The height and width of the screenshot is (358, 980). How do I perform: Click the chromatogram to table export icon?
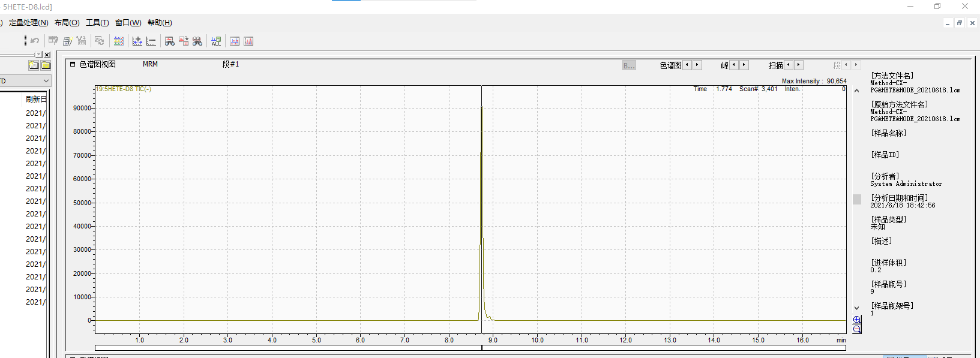click(x=184, y=41)
